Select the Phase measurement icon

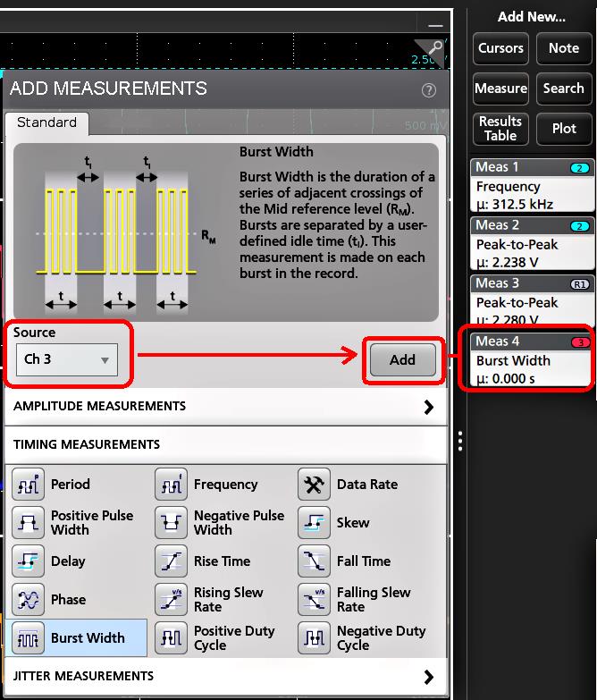tap(28, 600)
